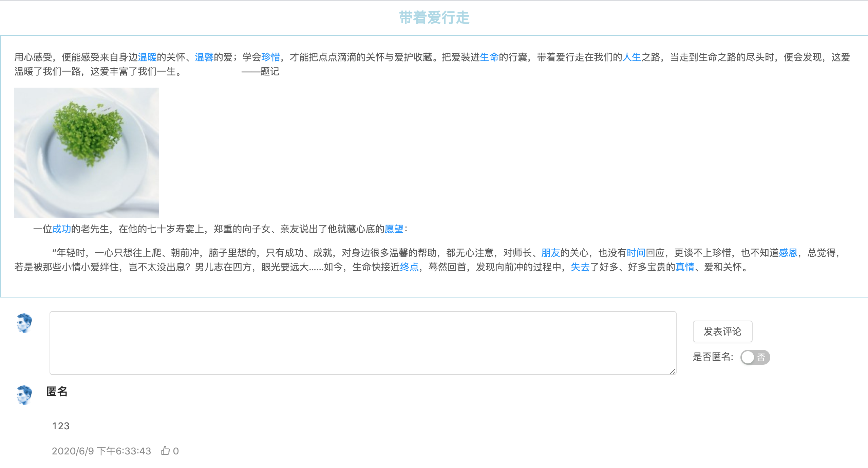Toggle the 是否匿名 anonymous switch
This screenshot has height=468, width=868.
tap(755, 357)
